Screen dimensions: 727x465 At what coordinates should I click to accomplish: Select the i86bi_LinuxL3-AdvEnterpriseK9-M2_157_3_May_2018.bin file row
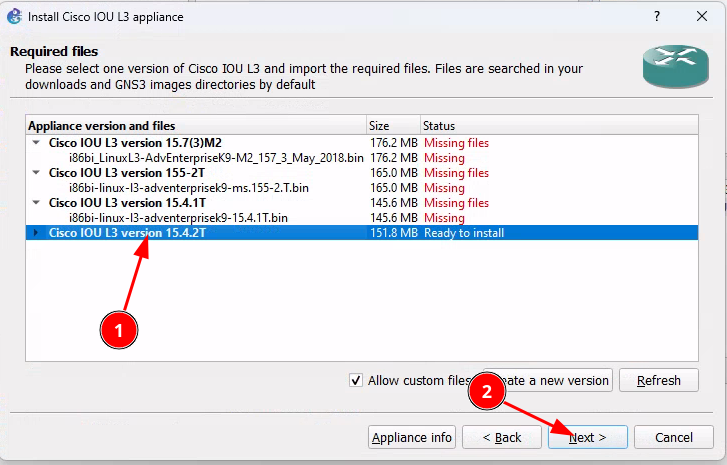215,158
